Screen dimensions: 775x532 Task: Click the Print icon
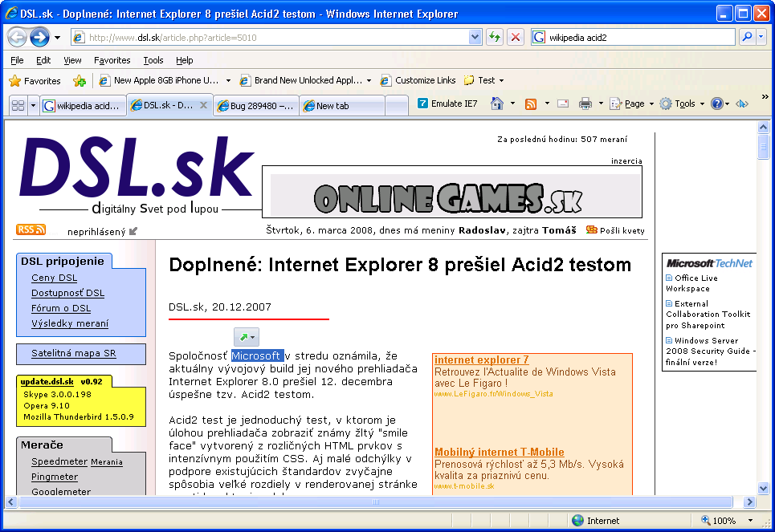pyautogui.click(x=585, y=104)
